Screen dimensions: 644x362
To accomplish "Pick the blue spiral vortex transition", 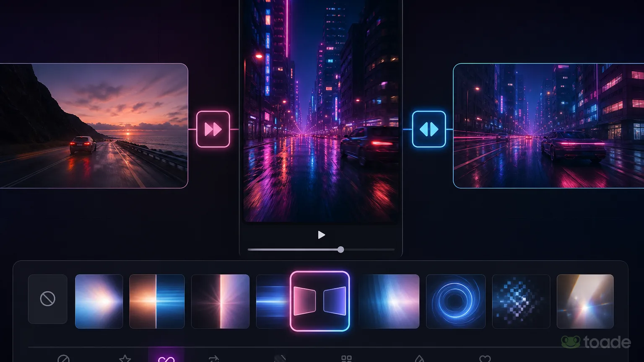I will (456, 301).
